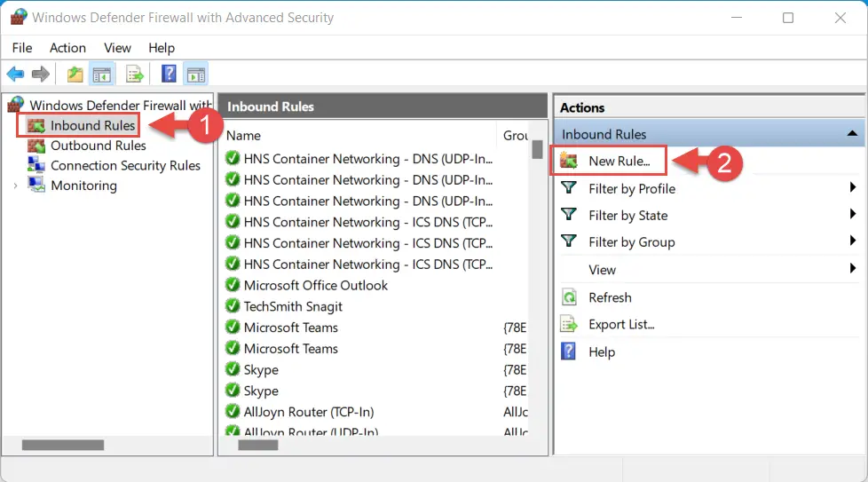868x482 pixels.
Task: Click the Connection Security Rules icon
Action: [x=36, y=165]
